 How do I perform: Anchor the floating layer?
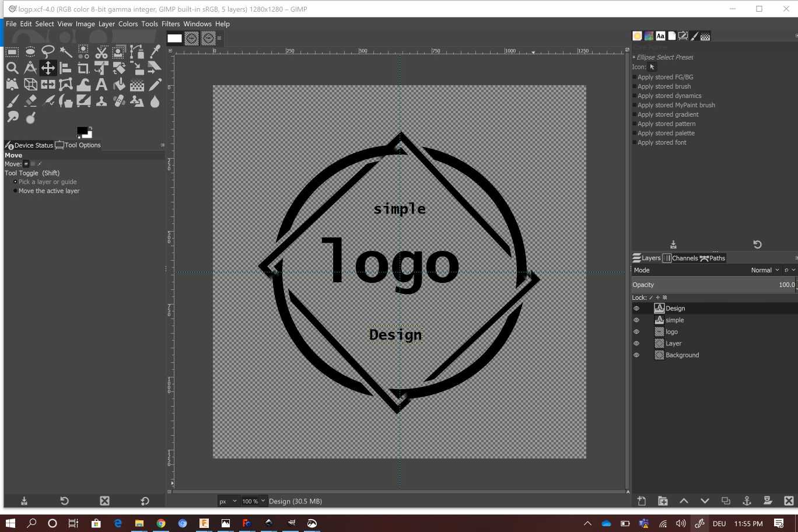point(747,501)
